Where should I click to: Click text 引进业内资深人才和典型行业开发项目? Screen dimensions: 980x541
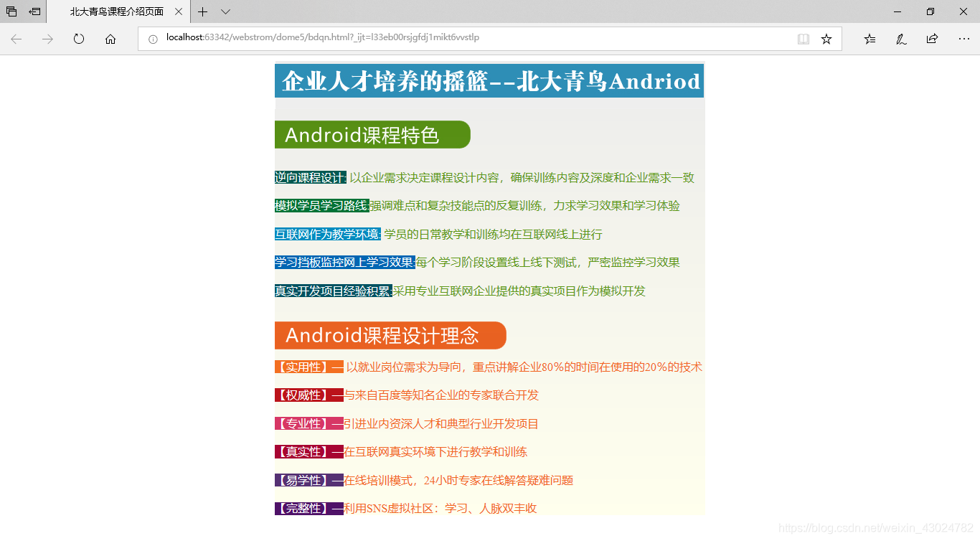click(441, 424)
